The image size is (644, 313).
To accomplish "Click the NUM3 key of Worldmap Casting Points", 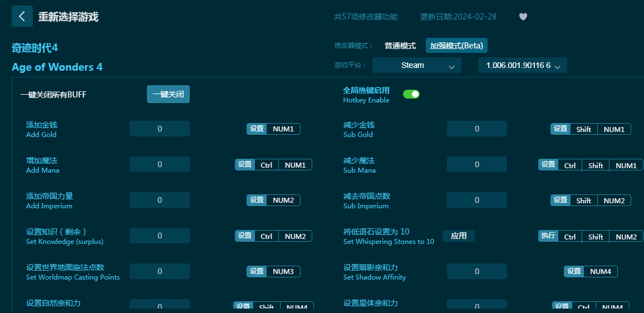I will (x=283, y=272).
